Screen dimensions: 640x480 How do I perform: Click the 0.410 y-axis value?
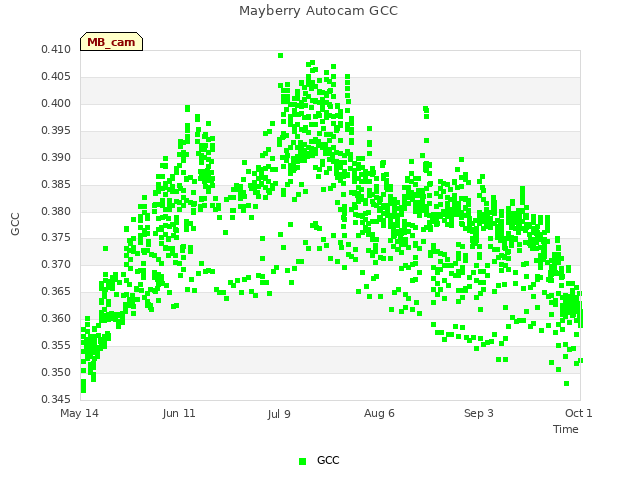pyautogui.click(x=56, y=49)
